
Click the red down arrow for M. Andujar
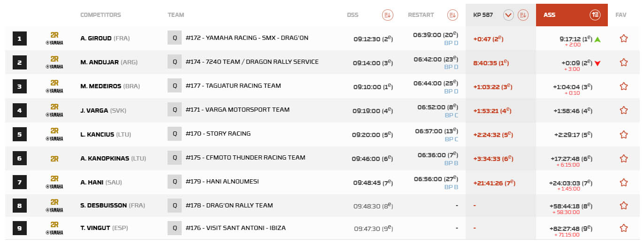[598, 63]
